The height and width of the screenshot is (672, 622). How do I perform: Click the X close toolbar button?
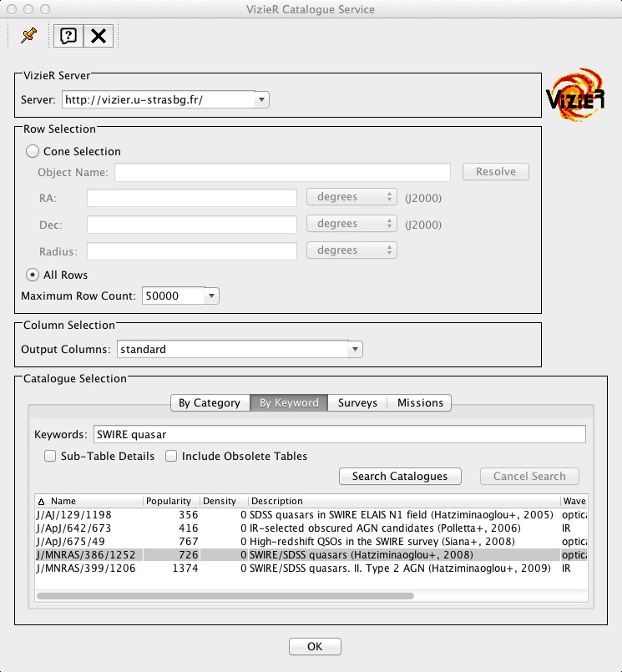tap(99, 36)
